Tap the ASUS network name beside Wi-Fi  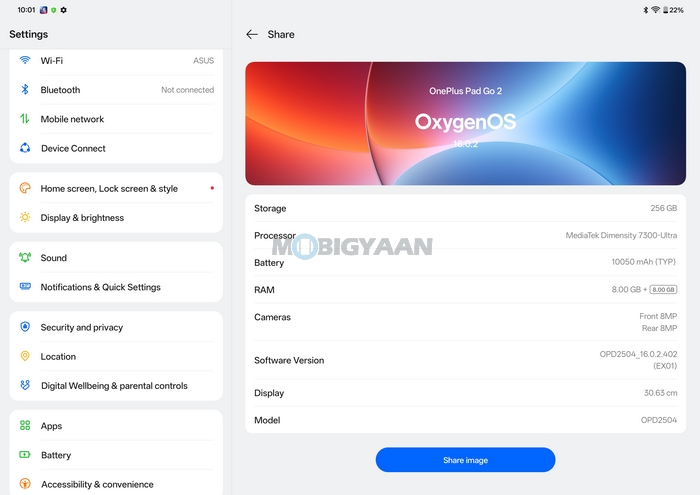pos(204,60)
